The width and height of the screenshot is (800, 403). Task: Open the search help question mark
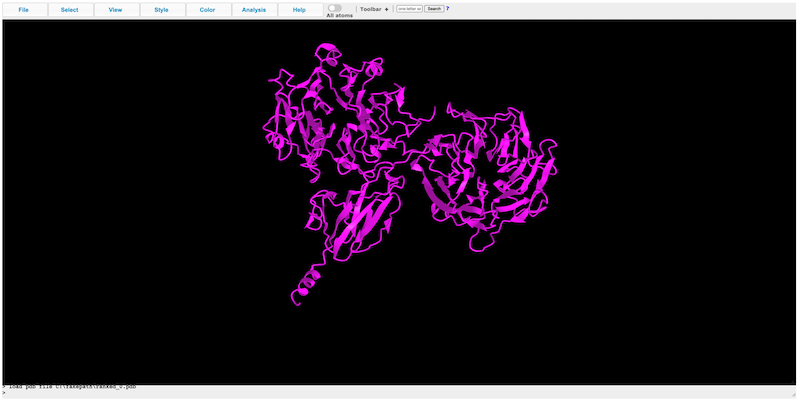[447, 9]
